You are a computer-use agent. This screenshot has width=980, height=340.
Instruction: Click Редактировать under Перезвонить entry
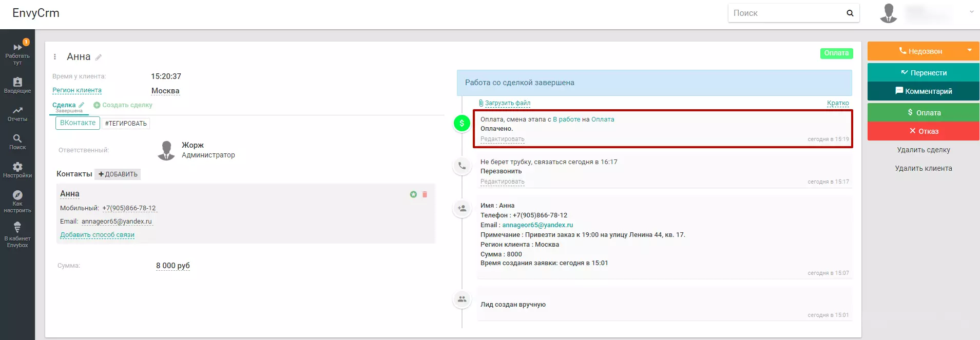click(x=503, y=182)
